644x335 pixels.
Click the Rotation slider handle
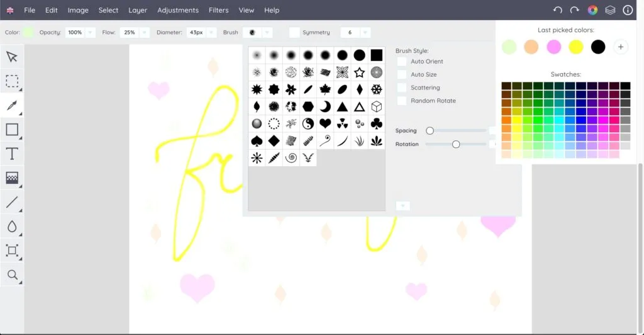(x=456, y=144)
